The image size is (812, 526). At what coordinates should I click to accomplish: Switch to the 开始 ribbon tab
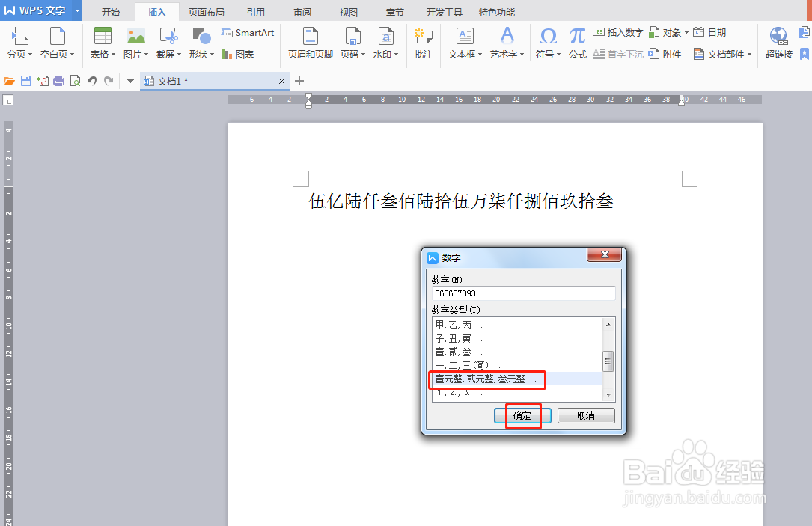pos(110,11)
